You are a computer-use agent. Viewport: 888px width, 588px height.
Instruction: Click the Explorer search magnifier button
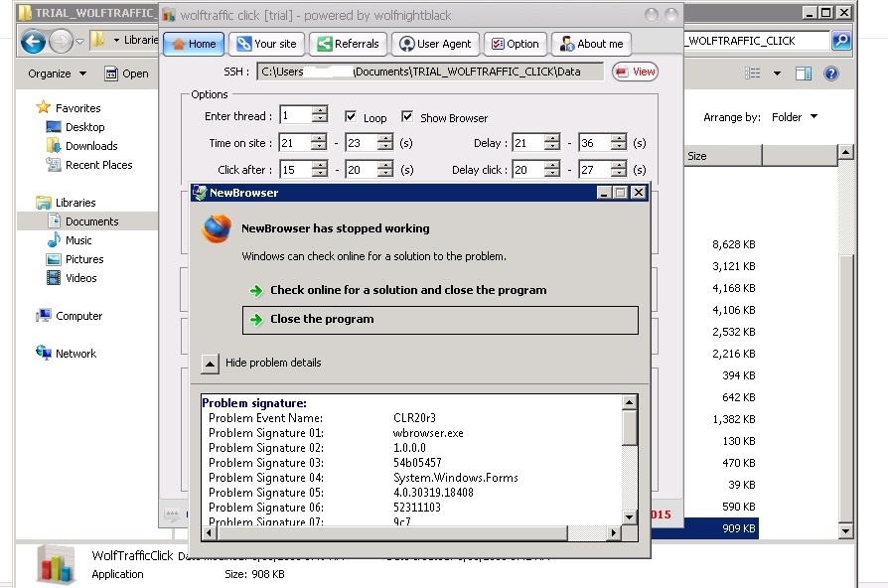pyautogui.click(x=841, y=40)
